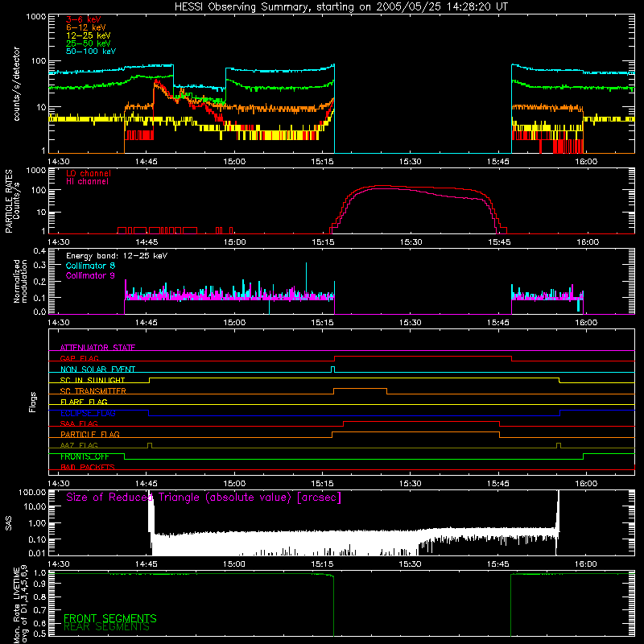Click the NON SOLAR EVENT flag label
Image resolution: width=644 pixels, height=644 pixels.
(97, 369)
